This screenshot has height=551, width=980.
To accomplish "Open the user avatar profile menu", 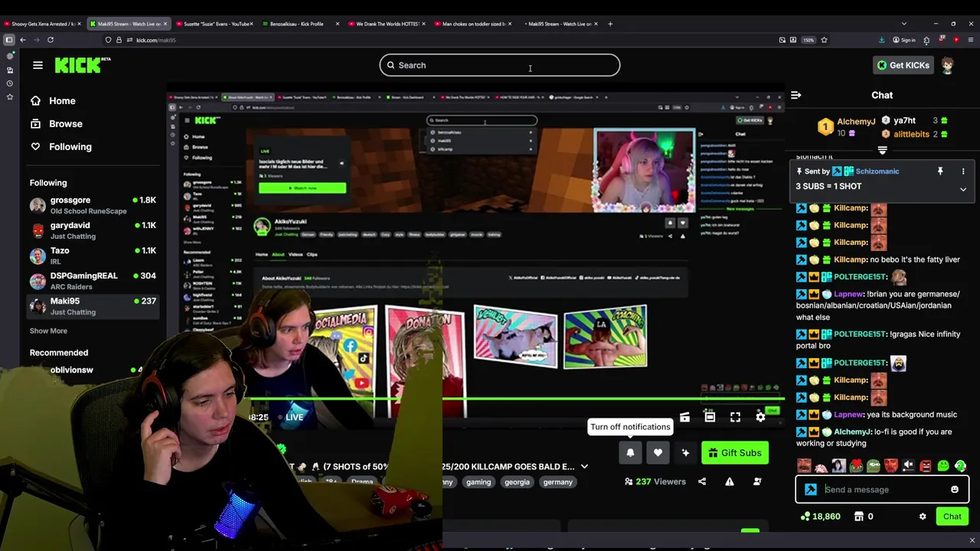I will [x=948, y=65].
